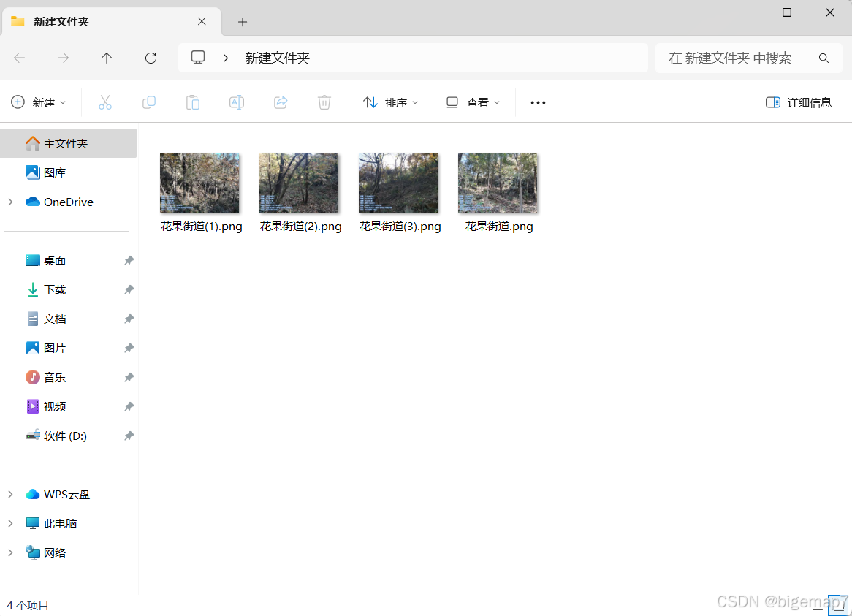
Task: Click the Share icon in toolbar
Action: (281, 102)
